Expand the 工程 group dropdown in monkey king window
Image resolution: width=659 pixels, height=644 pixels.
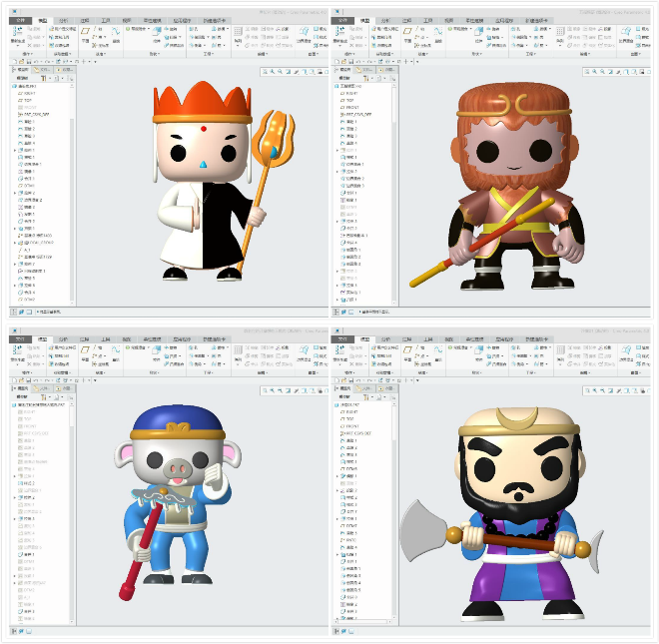click(x=530, y=54)
